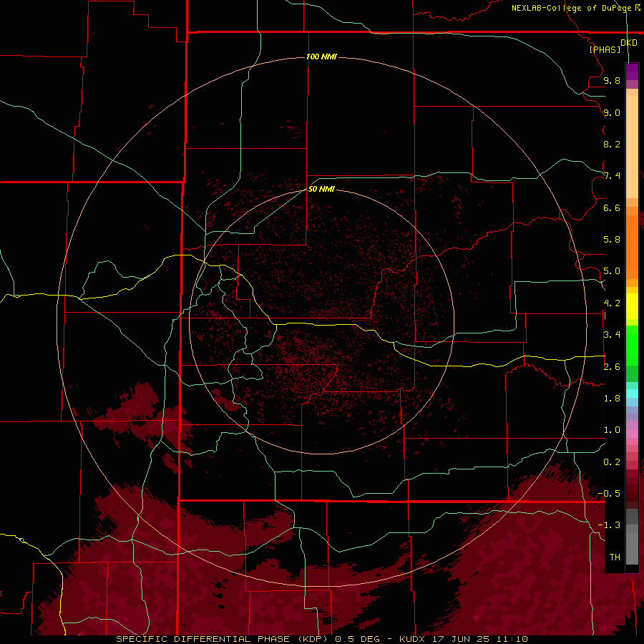Click the "100 NMI" range ring label
644x644 pixels.
[x=321, y=57]
